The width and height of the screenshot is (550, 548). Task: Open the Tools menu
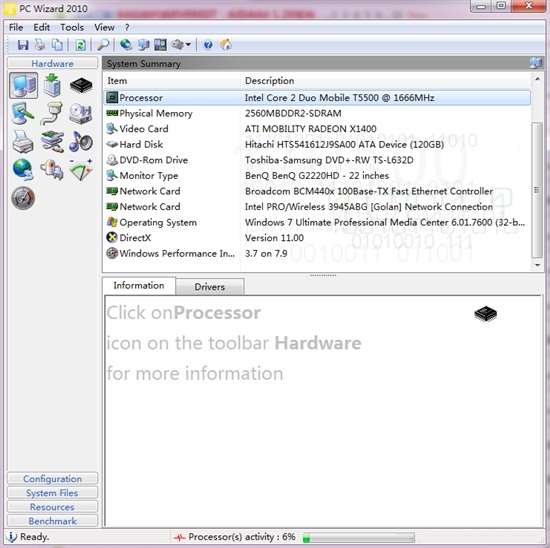tap(72, 27)
